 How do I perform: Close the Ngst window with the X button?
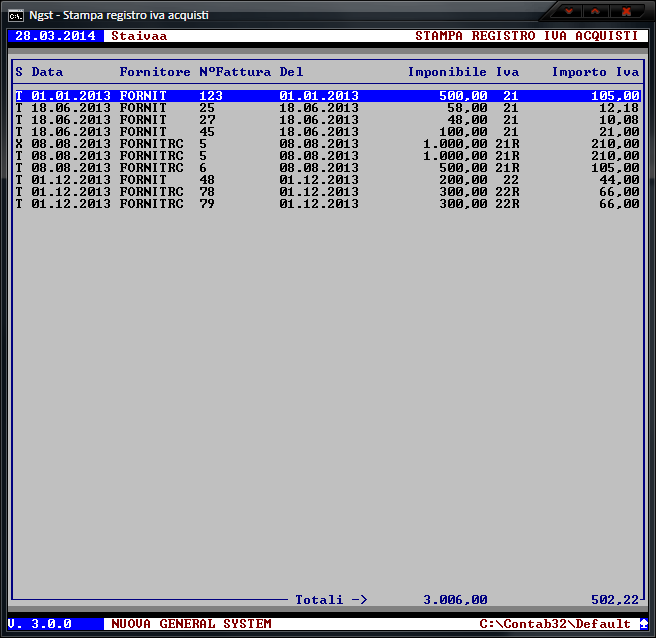[627, 12]
